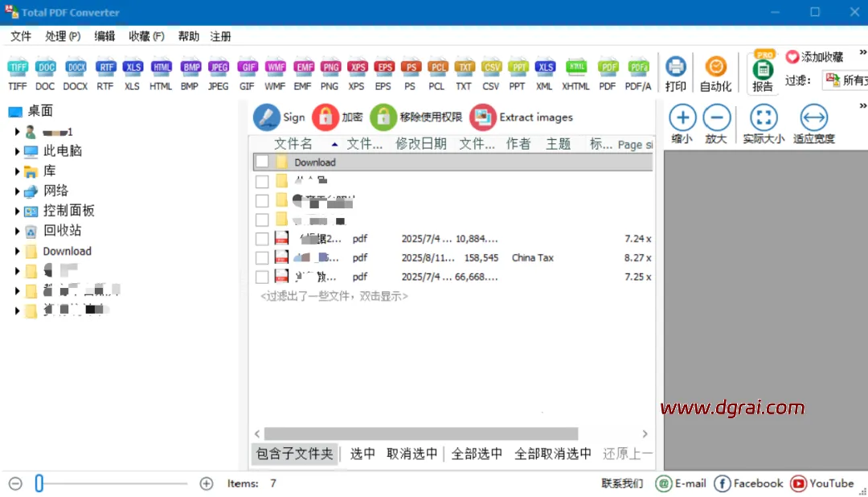Select the PDF/A format icon
Image resolution: width=868 pixels, height=497 pixels.
pos(638,74)
